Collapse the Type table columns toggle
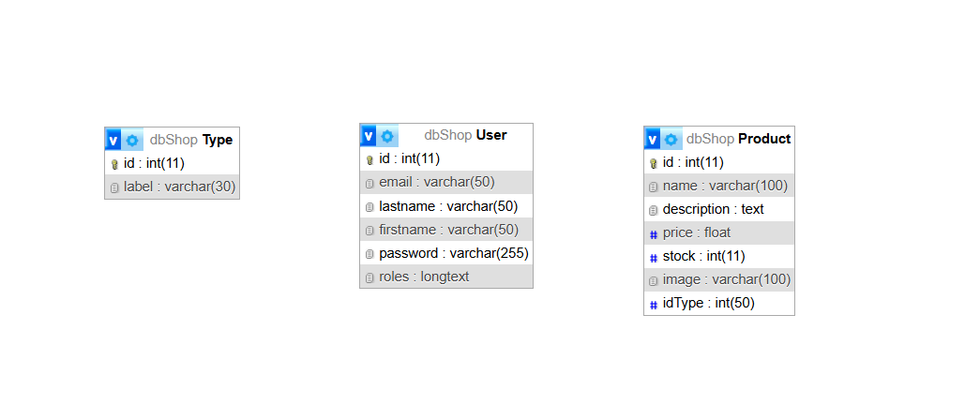The image size is (980, 420). click(x=113, y=140)
